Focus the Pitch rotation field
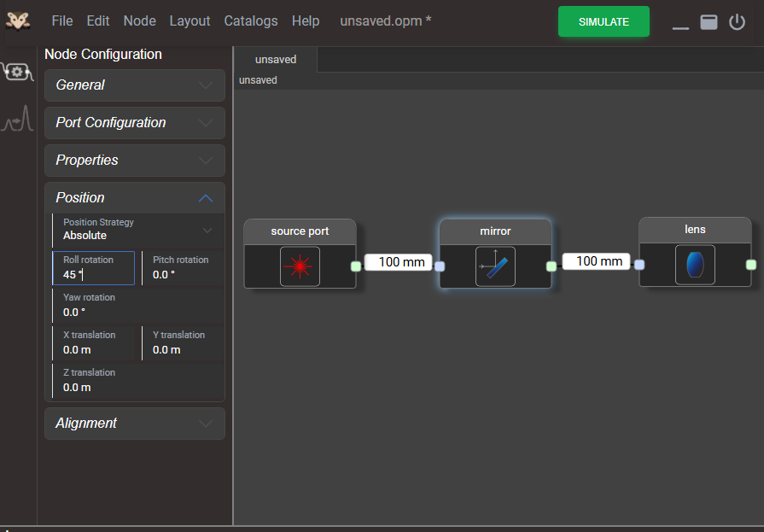The width and height of the screenshot is (764, 532). [x=184, y=267]
